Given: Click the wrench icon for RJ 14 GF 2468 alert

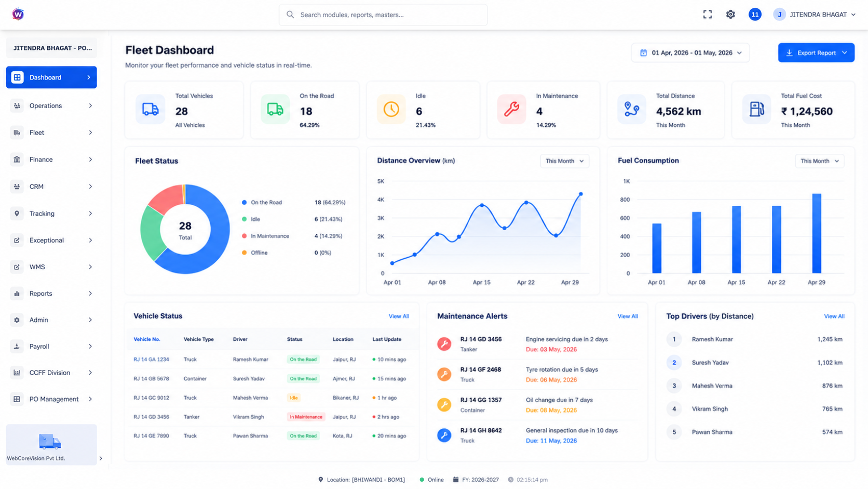Looking at the screenshot, I should (x=444, y=374).
